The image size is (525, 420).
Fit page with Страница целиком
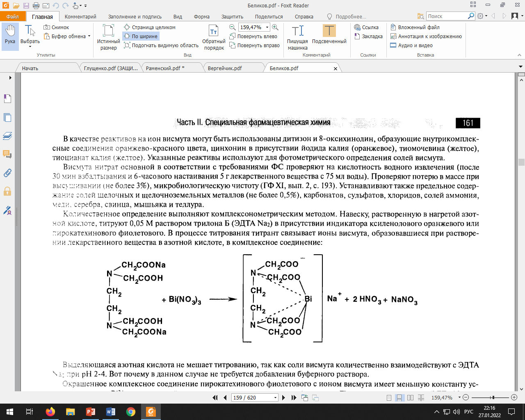pyautogui.click(x=149, y=27)
